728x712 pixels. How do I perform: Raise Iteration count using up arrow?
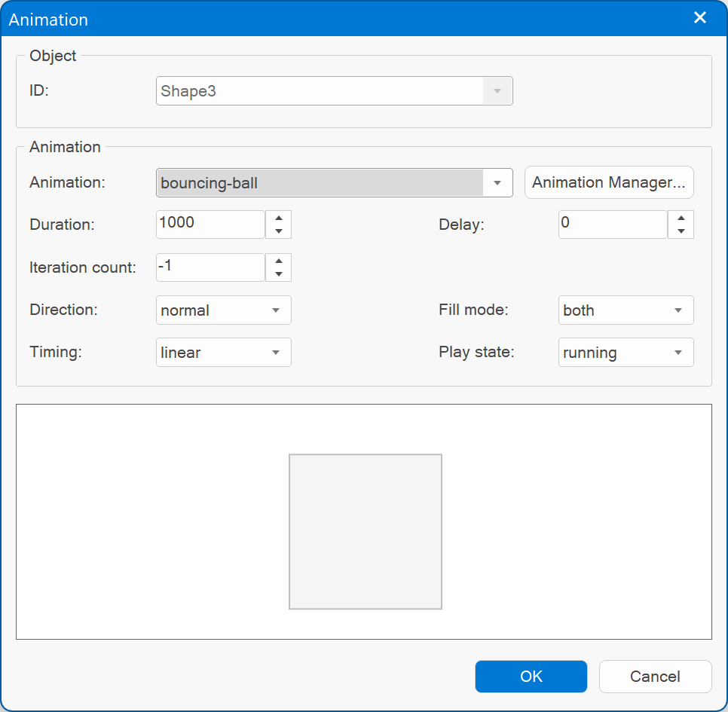click(279, 261)
